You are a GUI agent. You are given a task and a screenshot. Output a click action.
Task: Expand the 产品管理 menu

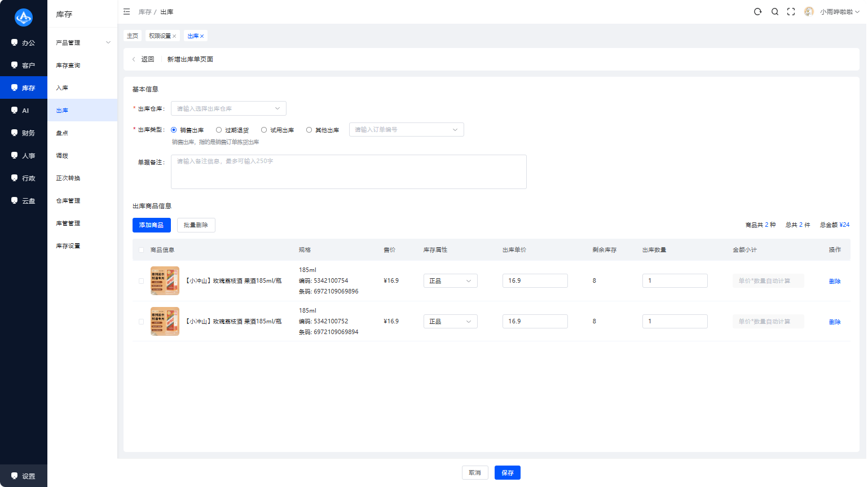click(82, 43)
